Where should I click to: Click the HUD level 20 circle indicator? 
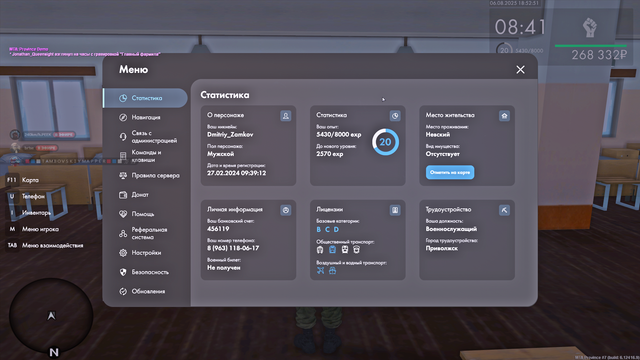pos(504,50)
